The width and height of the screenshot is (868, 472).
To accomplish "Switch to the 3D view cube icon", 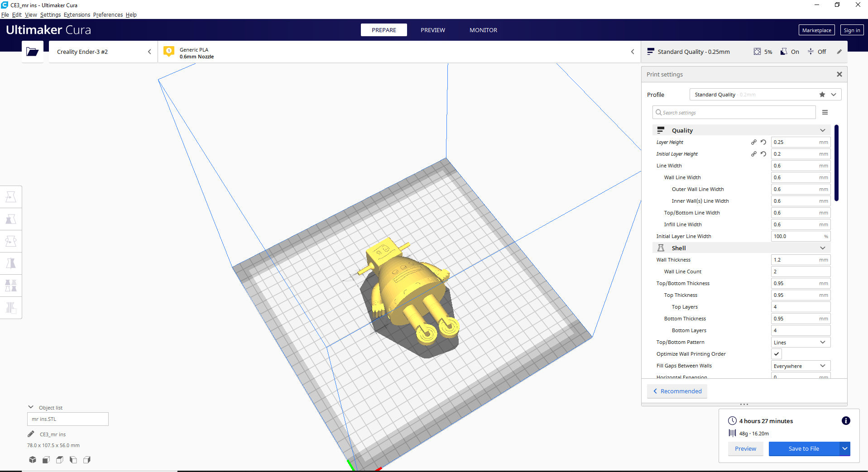I will pos(33,460).
